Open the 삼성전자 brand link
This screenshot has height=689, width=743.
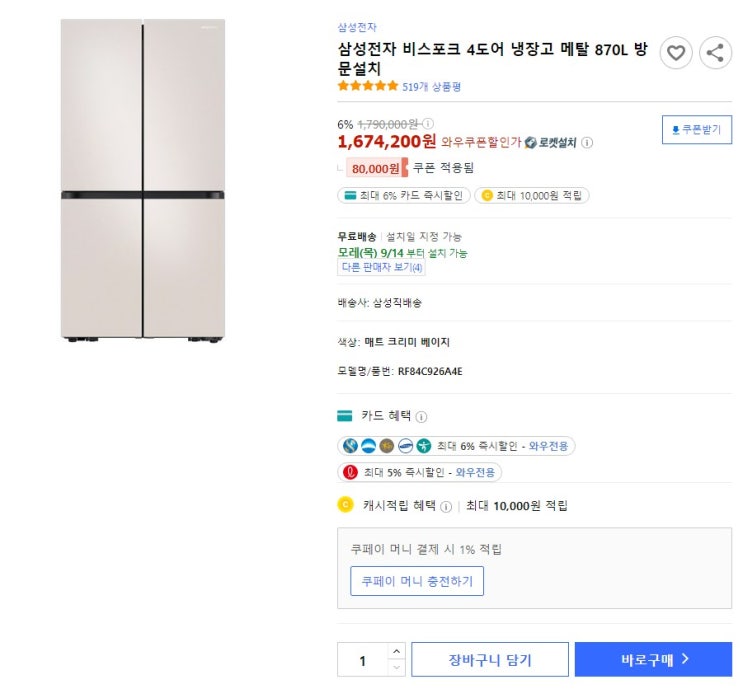[x=357, y=28]
